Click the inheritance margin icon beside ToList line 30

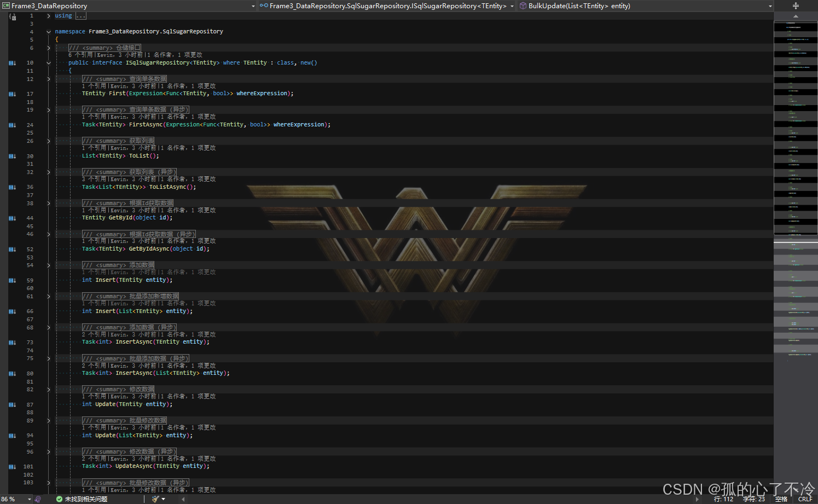(12, 157)
